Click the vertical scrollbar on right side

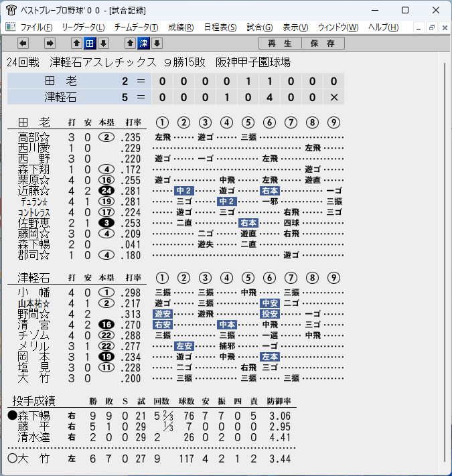coord(445,261)
